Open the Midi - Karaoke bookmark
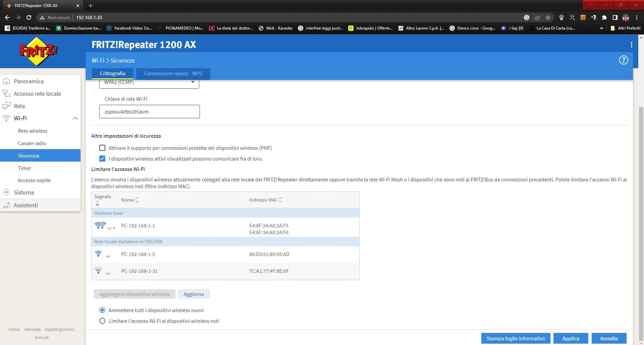 tap(275, 28)
